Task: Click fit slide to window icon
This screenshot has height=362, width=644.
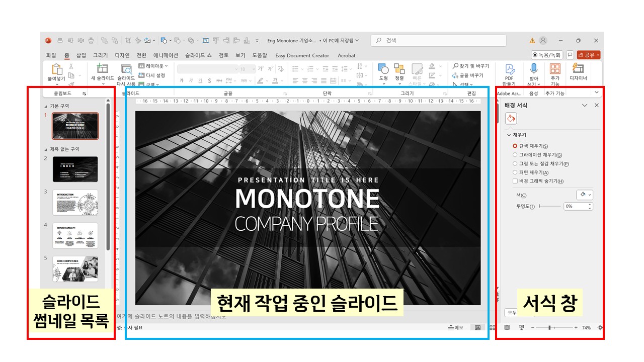Action: pos(600,327)
